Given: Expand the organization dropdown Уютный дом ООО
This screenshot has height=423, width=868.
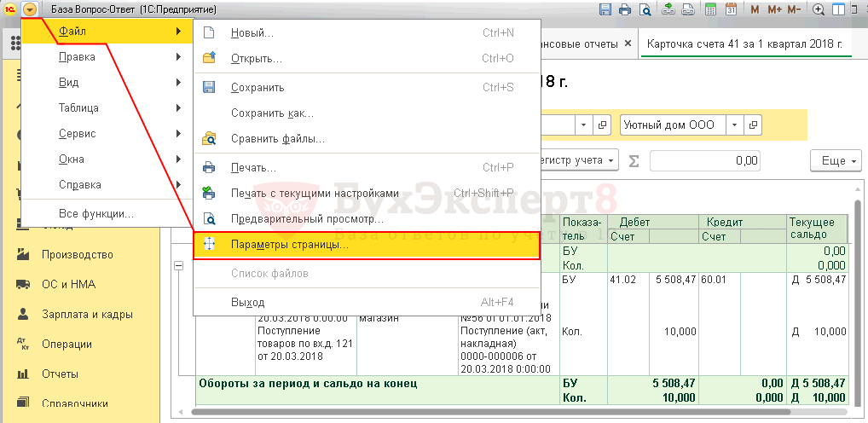Looking at the screenshot, I should (x=734, y=125).
